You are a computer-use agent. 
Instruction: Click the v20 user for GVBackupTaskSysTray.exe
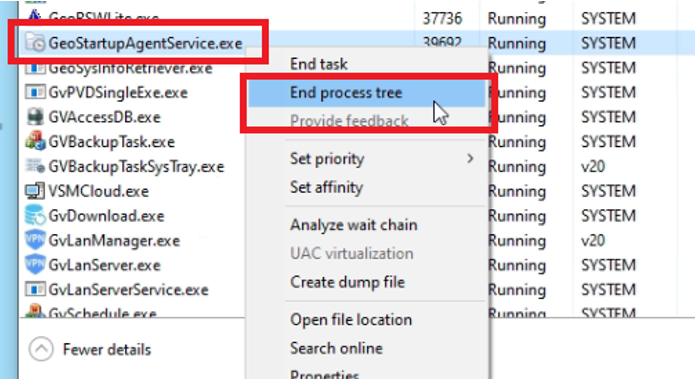coord(593,167)
